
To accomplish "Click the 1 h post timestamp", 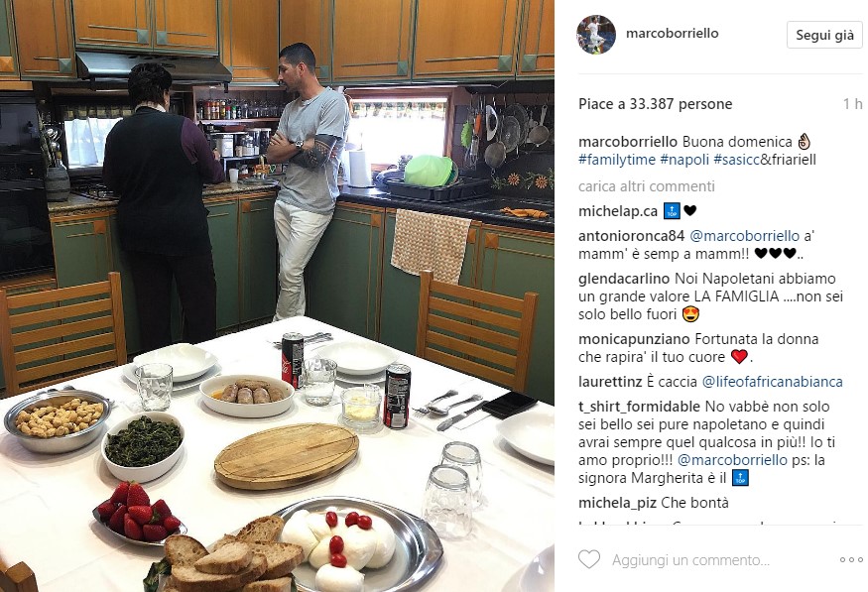I will [852, 104].
